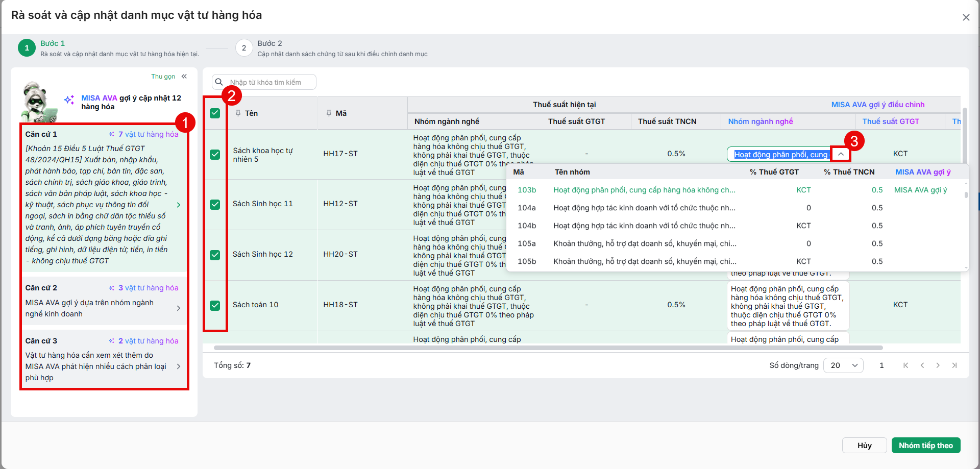Toggle the select-all header checkbox

coord(215,113)
